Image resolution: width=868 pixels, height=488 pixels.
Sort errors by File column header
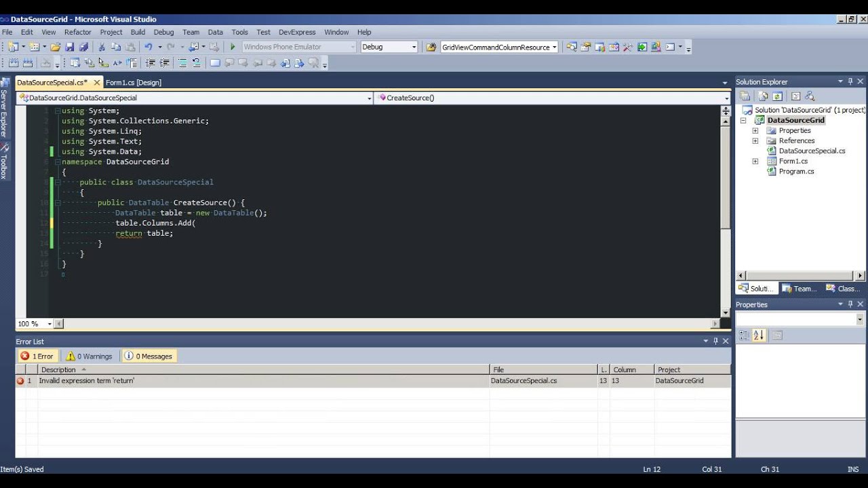coord(544,369)
